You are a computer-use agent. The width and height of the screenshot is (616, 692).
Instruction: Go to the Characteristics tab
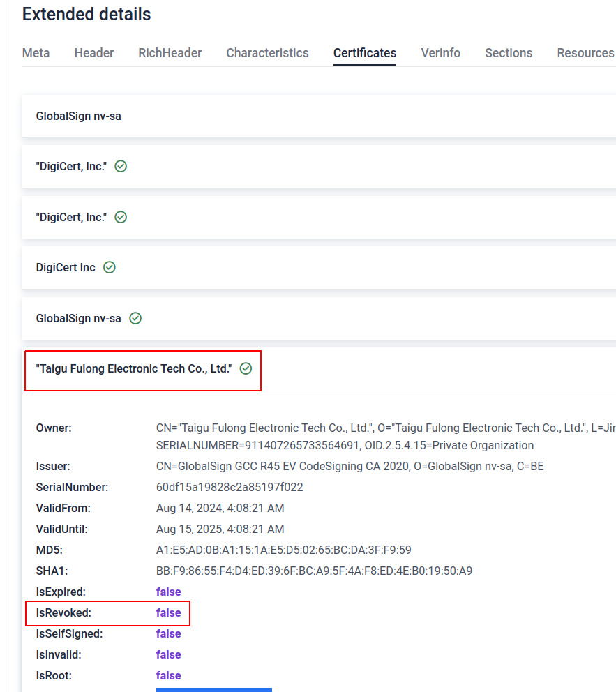(267, 53)
